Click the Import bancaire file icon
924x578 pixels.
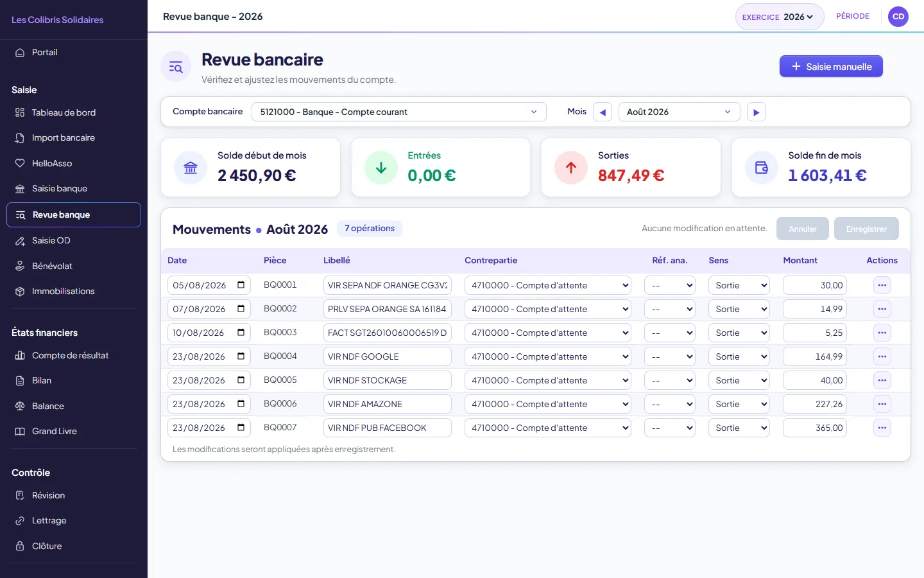20,138
